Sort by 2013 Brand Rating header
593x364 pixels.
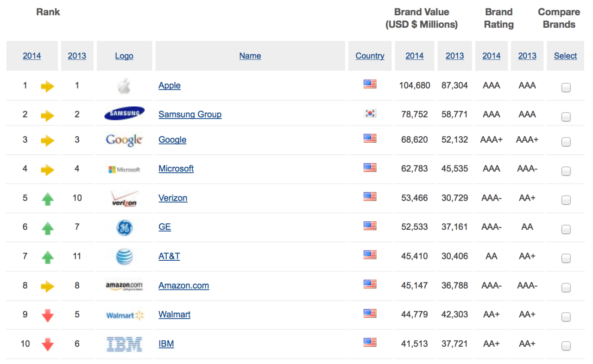527,56
